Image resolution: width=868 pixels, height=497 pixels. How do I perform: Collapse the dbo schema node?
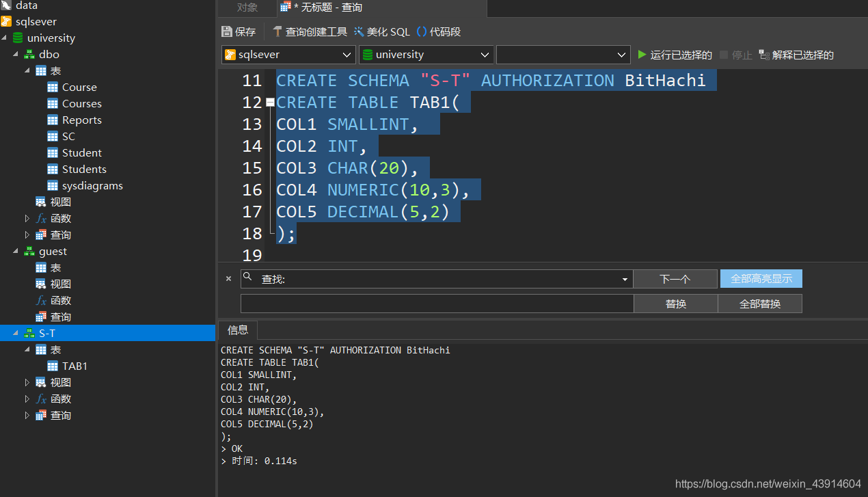coord(16,55)
